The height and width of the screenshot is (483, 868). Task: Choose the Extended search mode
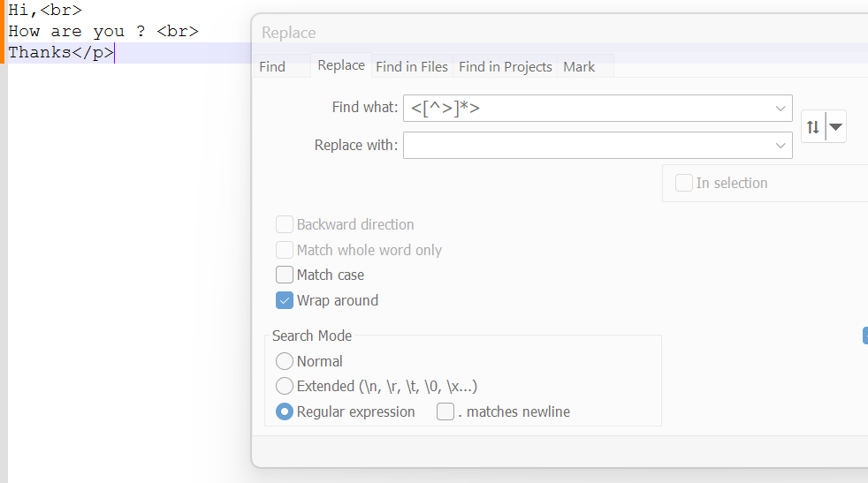285,387
